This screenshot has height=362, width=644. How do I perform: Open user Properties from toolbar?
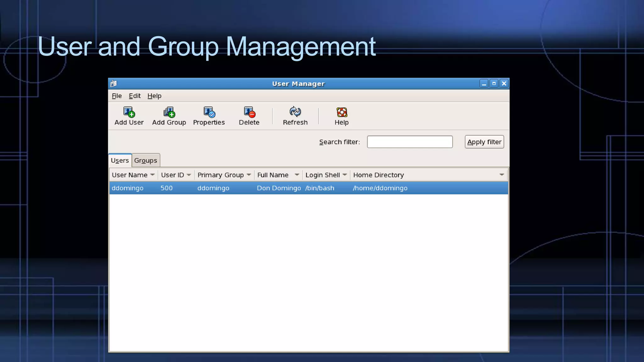click(209, 112)
